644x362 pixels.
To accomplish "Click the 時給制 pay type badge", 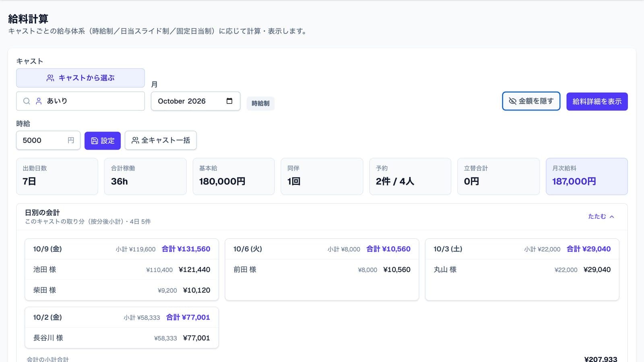I will pyautogui.click(x=260, y=103).
